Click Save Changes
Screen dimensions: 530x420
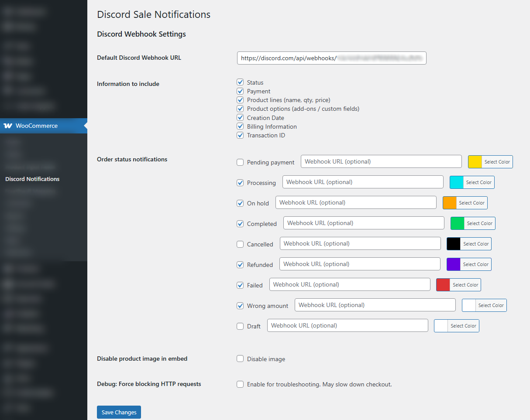click(119, 412)
